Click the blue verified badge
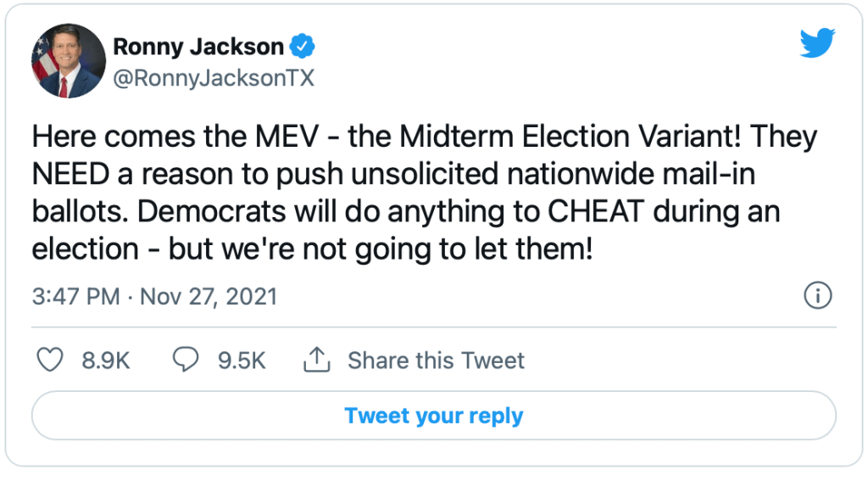This screenshot has height=481, width=868. click(303, 45)
